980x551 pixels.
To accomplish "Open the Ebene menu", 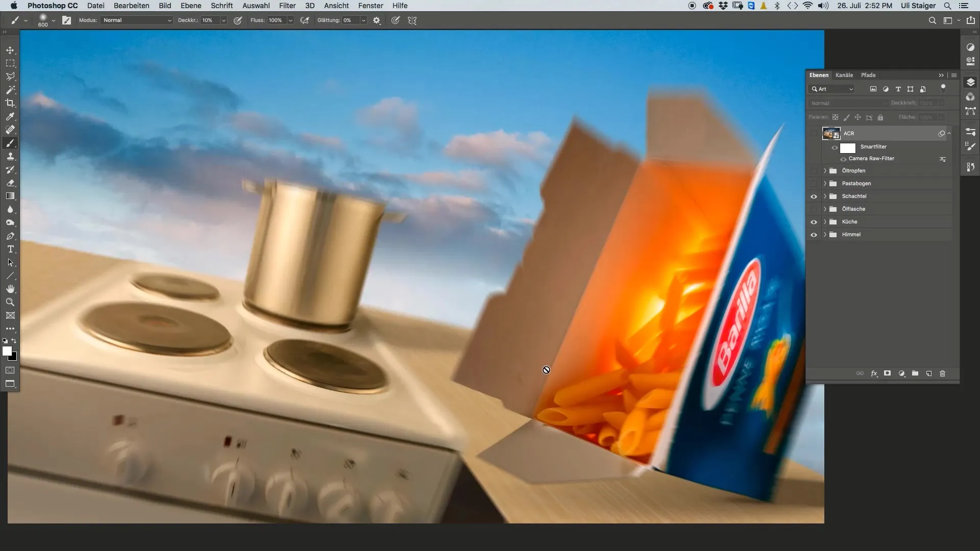I will pos(191,6).
